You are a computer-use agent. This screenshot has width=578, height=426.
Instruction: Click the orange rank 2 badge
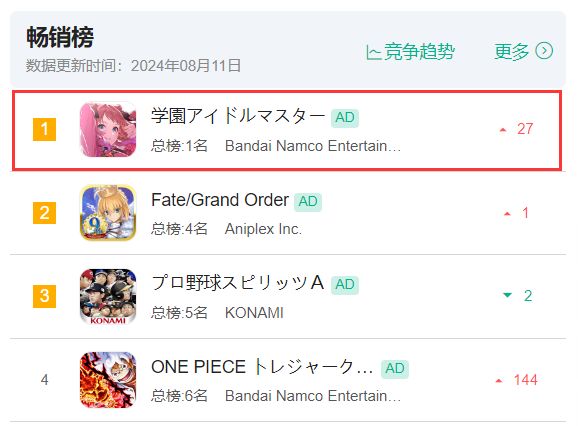45,213
